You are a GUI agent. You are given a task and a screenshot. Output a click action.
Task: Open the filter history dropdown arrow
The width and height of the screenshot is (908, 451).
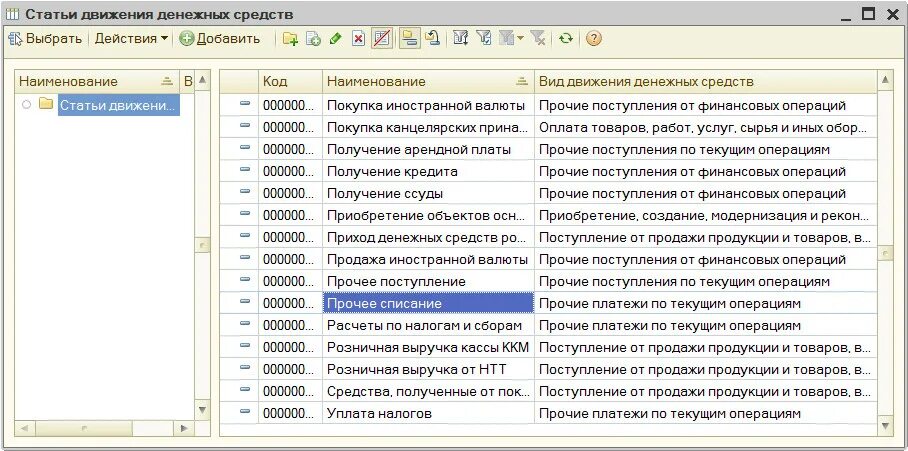520,39
